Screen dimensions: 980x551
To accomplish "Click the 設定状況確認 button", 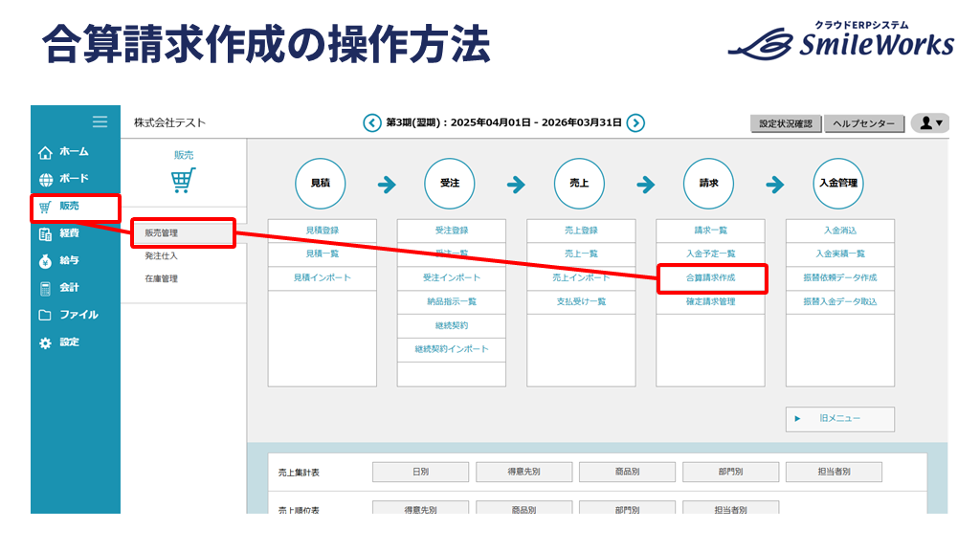I will click(x=785, y=124).
